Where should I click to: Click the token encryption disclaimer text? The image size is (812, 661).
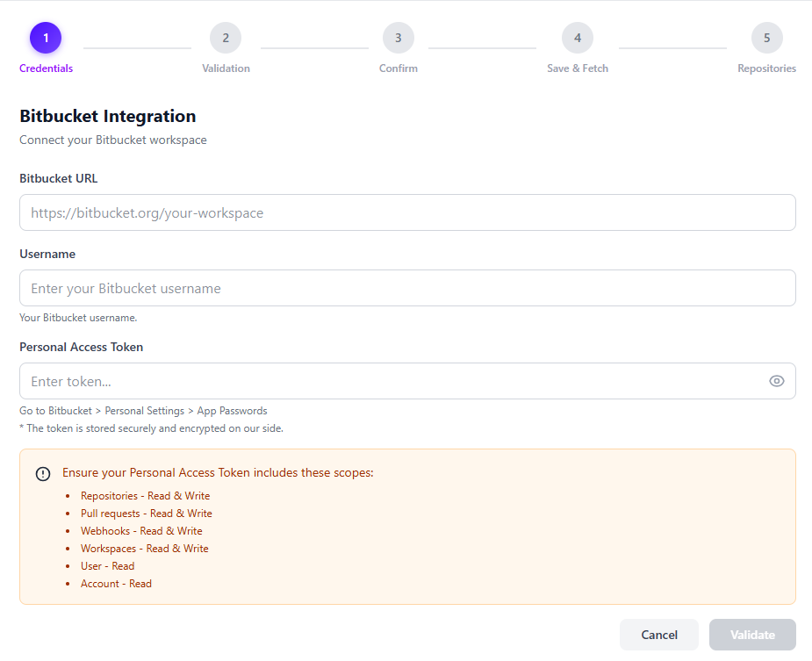(153, 427)
